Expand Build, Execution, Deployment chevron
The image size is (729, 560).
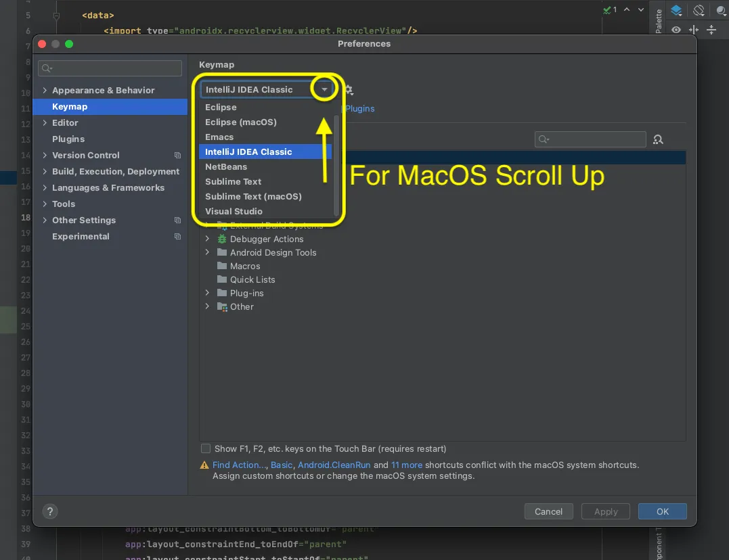[x=45, y=172]
